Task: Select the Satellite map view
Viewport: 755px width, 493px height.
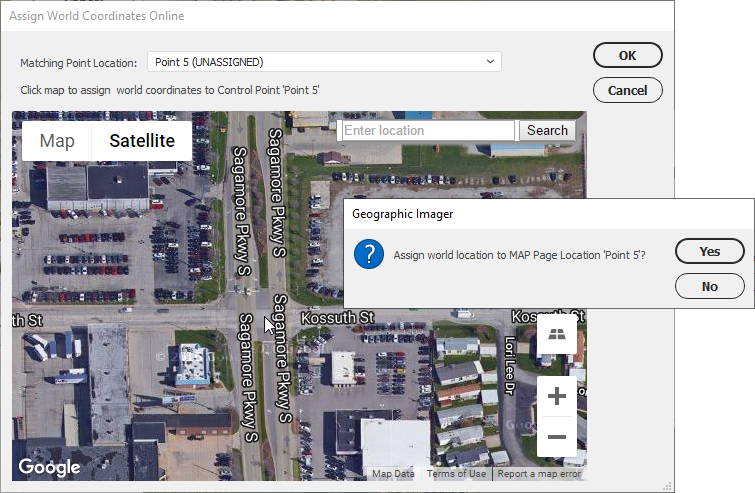Action: pos(142,141)
